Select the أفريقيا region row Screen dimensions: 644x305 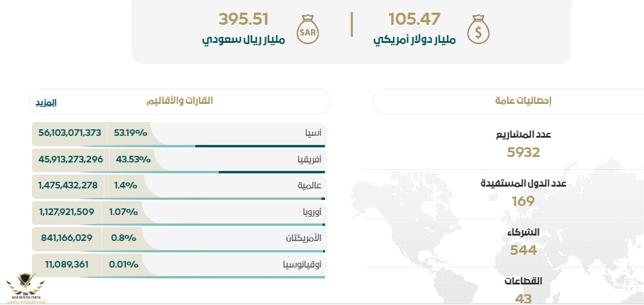[178, 161]
